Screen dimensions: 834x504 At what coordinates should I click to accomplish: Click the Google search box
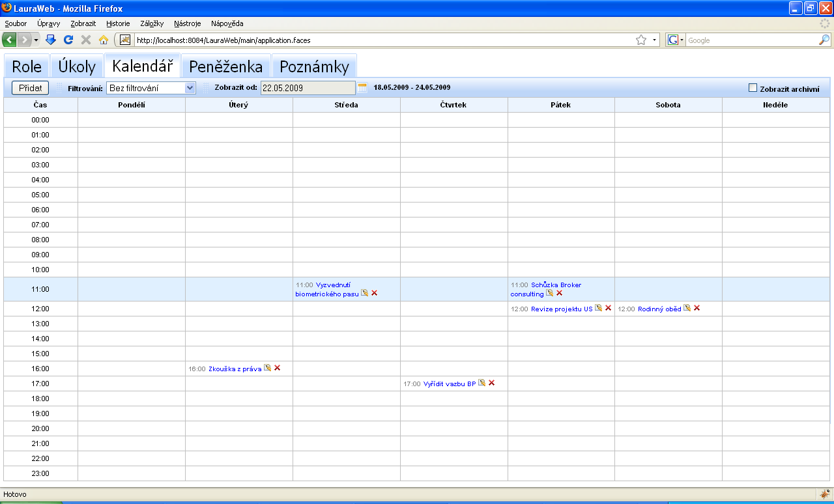point(752,40)
